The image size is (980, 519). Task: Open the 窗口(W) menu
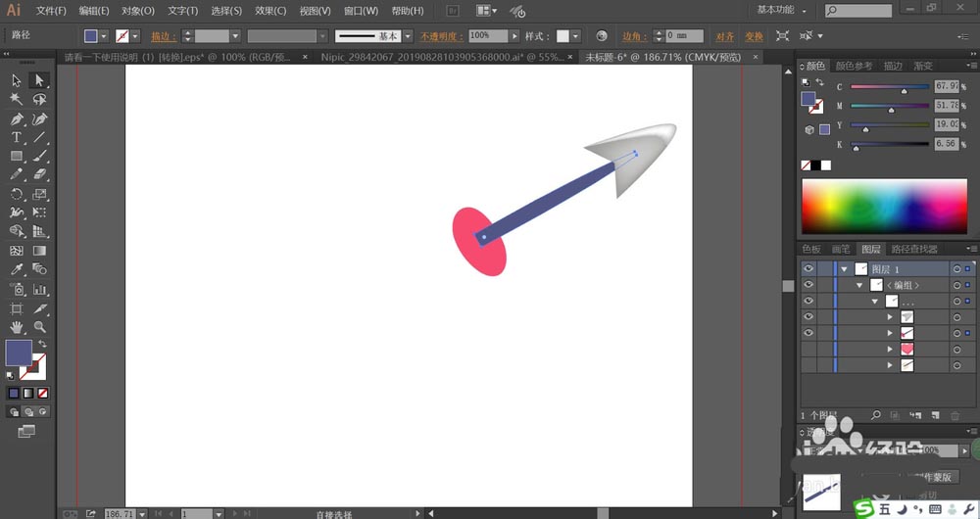click(x=361, y=11)
